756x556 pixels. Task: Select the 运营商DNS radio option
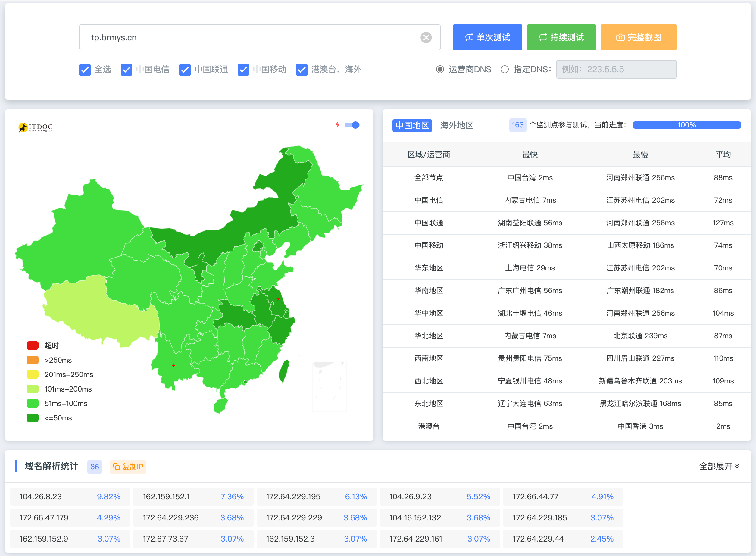[440, 69]
